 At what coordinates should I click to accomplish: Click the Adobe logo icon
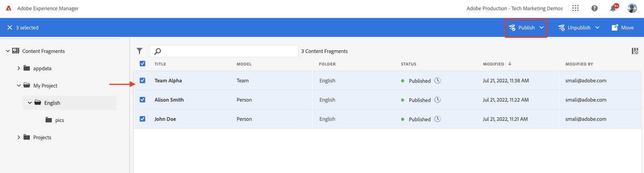tap(9, 8)
